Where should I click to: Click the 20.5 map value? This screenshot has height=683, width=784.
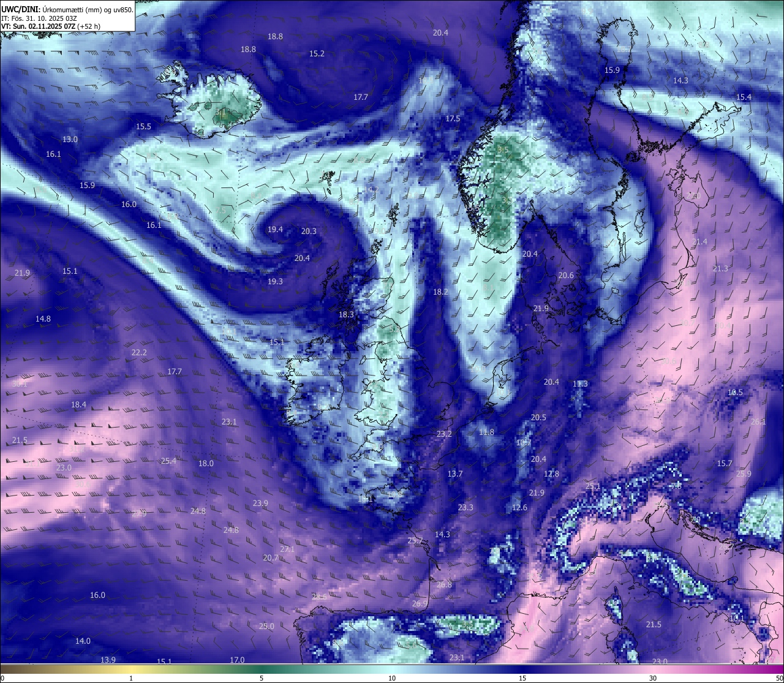(x=538, y=418)
